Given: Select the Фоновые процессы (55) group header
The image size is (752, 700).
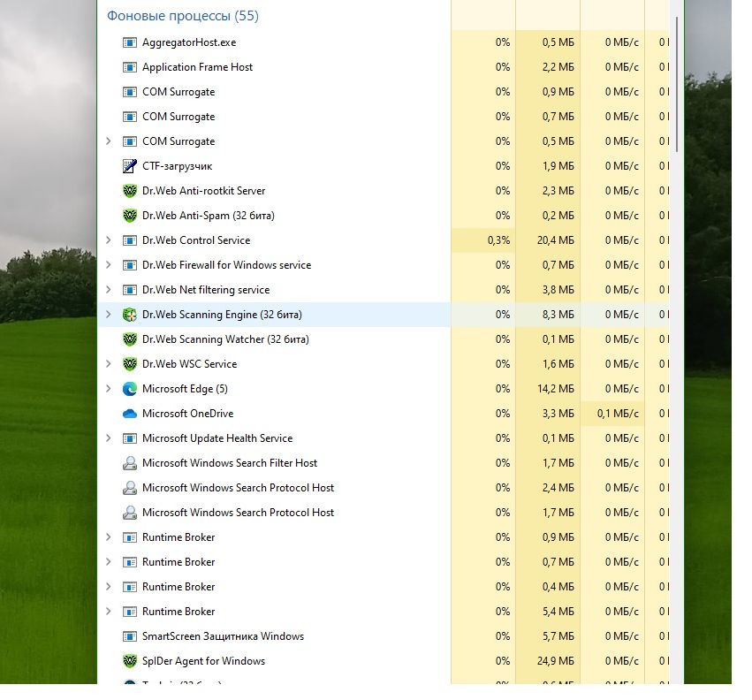Looking at the screenshot, I should pyautogui.click(x=183, y=16).
